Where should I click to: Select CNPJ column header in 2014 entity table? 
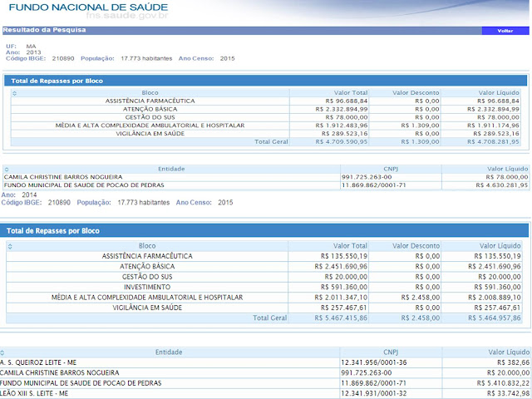[x=391, y=352]
